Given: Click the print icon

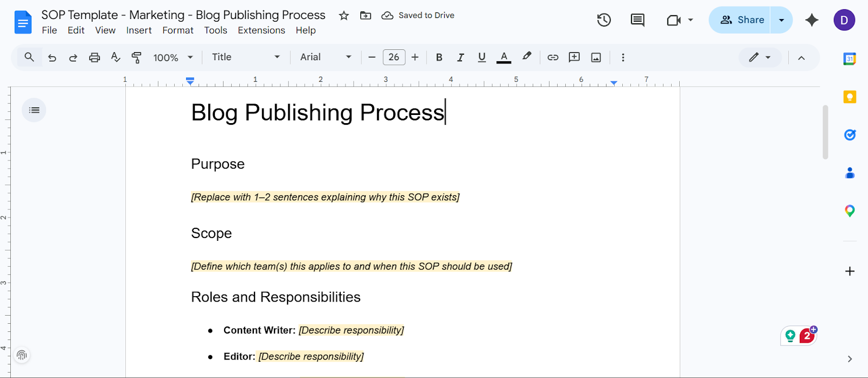Looking at the screenshot, I should pyautogui.click(x=94, y=57).
